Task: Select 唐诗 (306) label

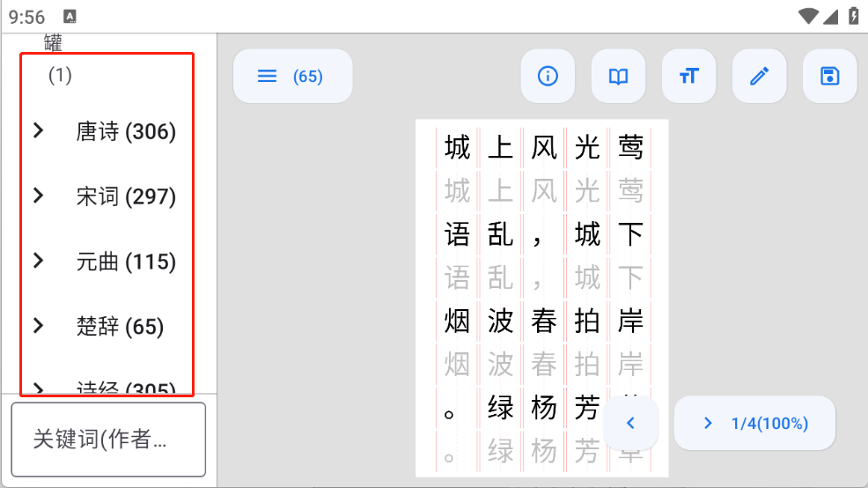Action: (126, 132)
